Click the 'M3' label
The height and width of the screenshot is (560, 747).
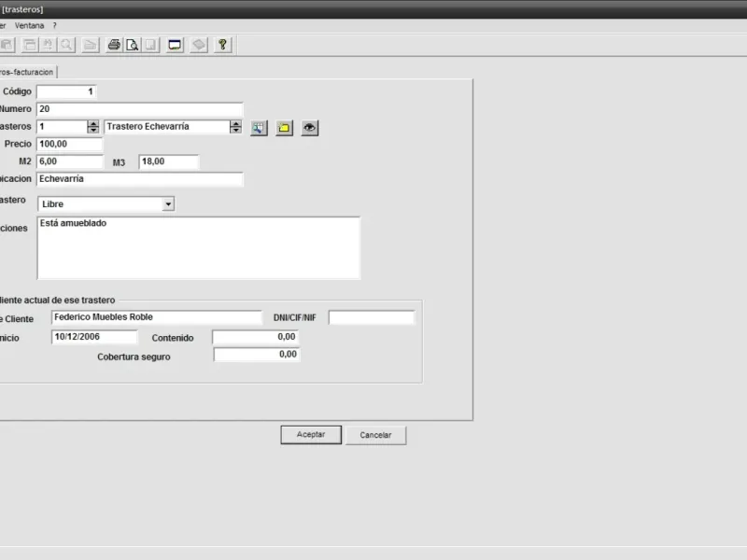point(119,162)
